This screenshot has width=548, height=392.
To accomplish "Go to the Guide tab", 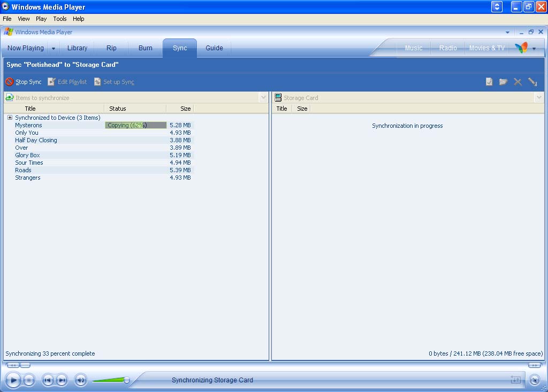I will (x=214, y=48).
